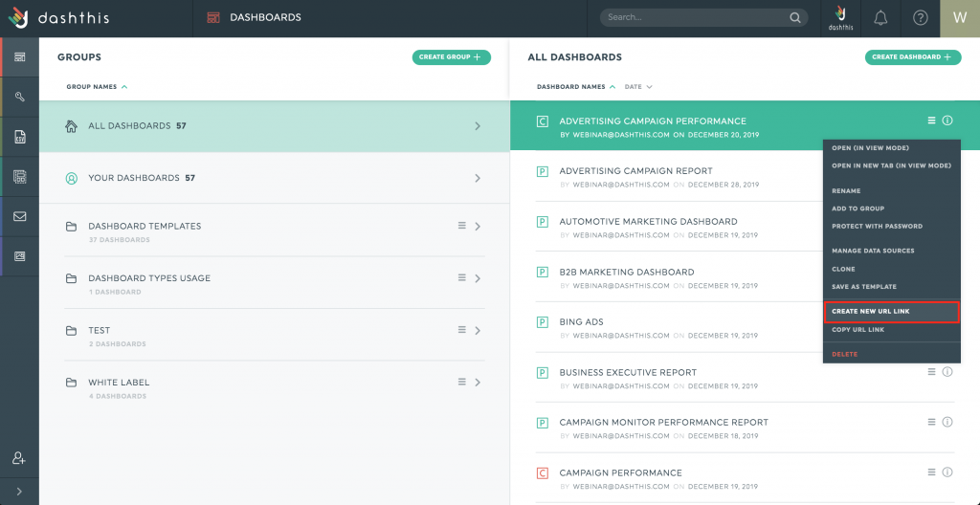The image size is (980, 505).
Task: Open Campaign Monitor Performance Report menu
Action: (931, 422)
